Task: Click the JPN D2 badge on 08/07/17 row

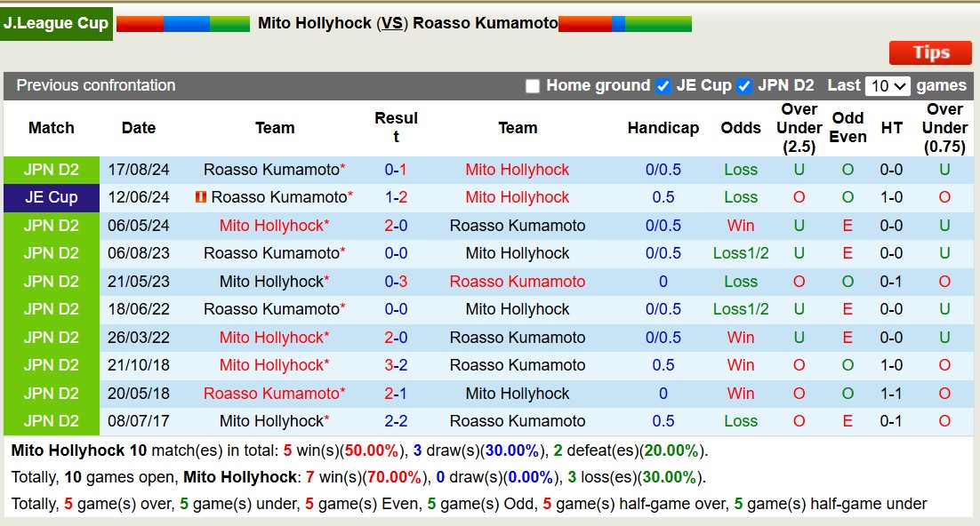Action: pyautogui.click(x=51, y=421)
